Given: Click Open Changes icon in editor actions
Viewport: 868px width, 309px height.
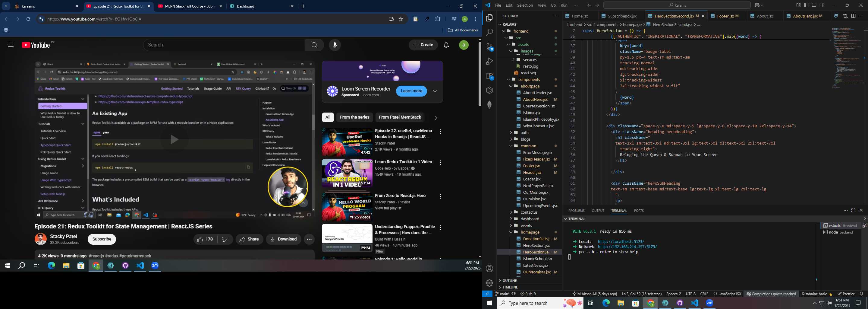Looking at the screenshot, I should (845, 16).
